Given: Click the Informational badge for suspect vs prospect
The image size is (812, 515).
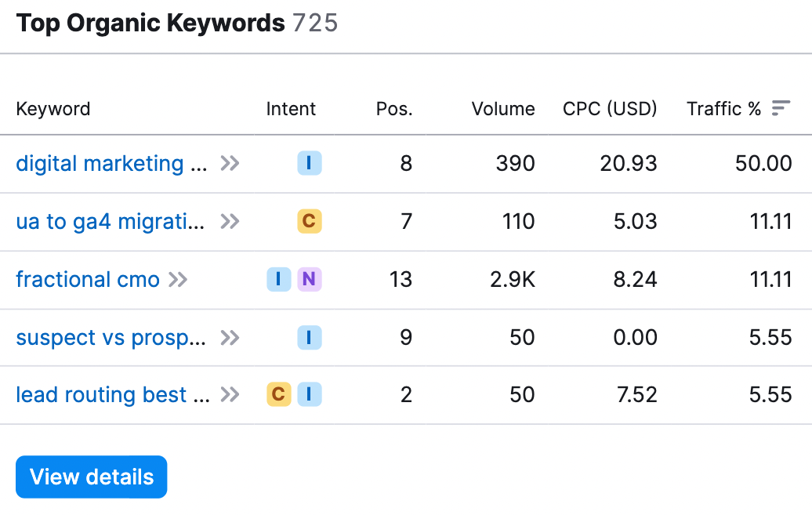Looking at the screenshot, I should 310,337.
